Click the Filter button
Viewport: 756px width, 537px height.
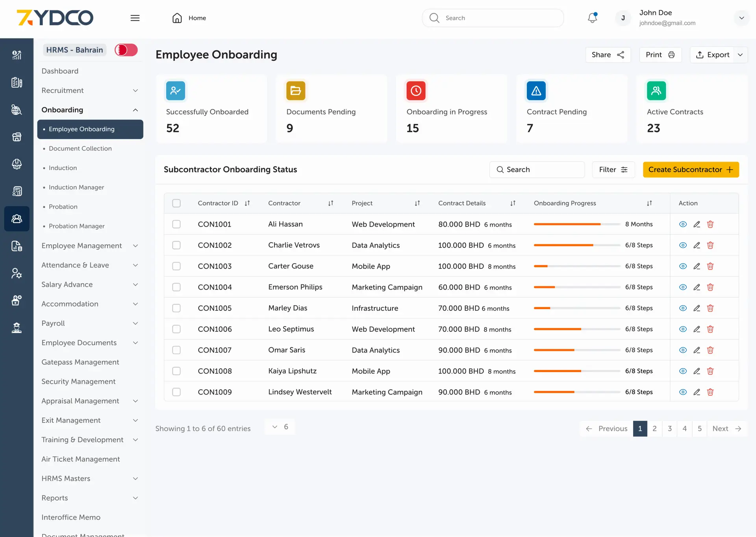click(x=613, y=170)
